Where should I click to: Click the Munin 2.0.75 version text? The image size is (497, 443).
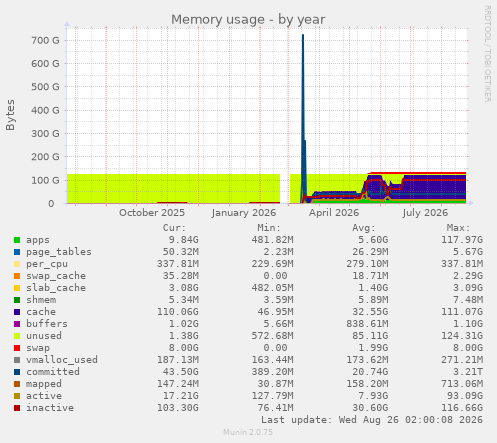(x=248, y=432)
